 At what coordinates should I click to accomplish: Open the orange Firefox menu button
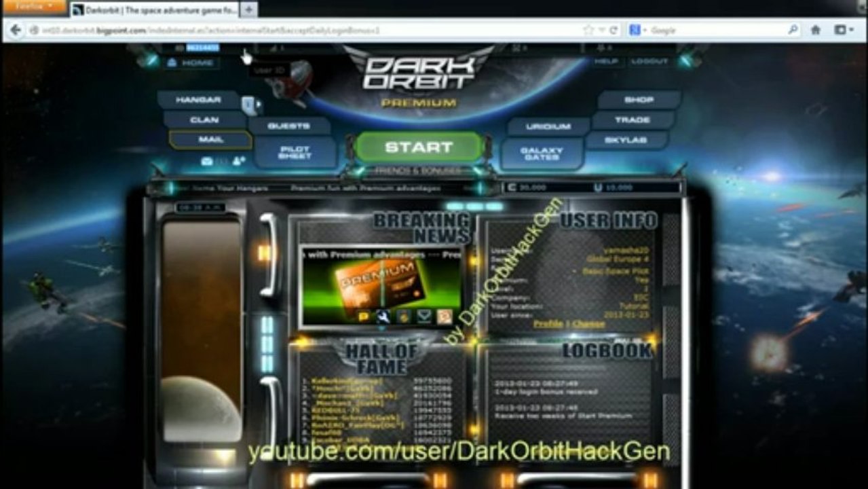34,6
